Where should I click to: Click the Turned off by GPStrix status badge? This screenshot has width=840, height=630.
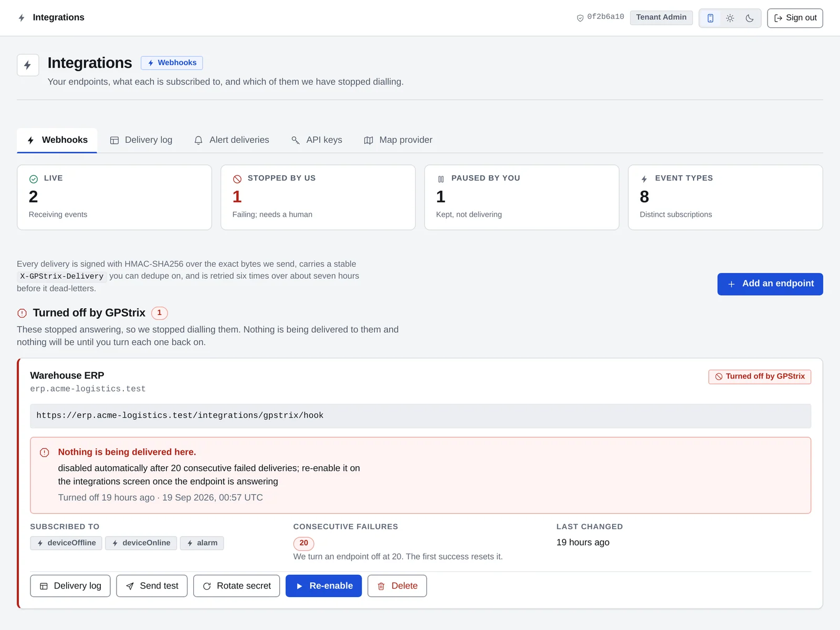[x=760, y=376]
